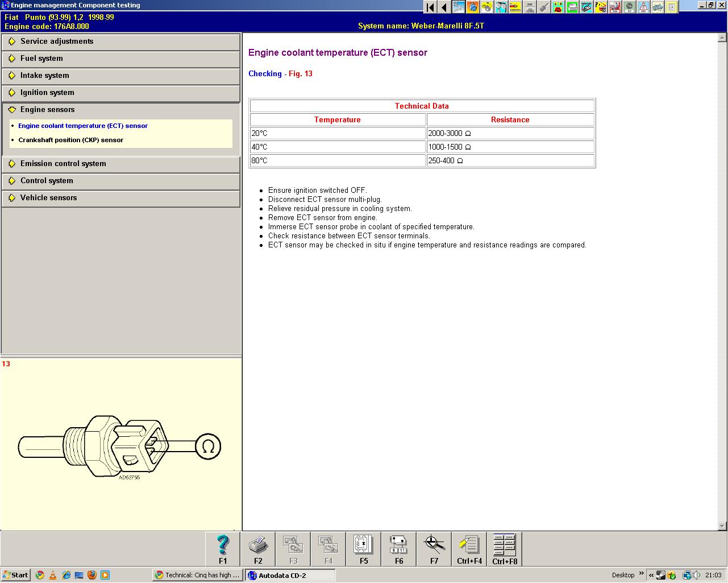The height and width of the screenshot is (583, 728).
Task: Open Help with the F1 question mark button
Action: [x=223, y=549]
